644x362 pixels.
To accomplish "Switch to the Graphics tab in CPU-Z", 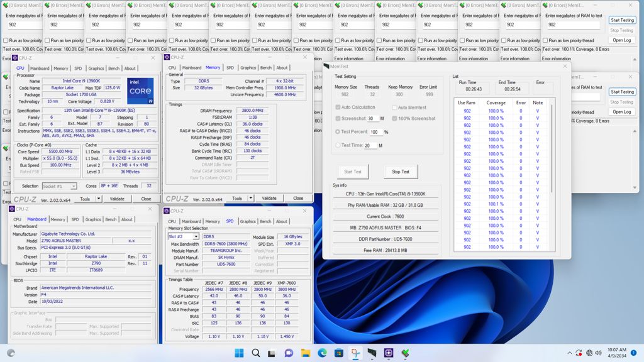I will click(x=97, y=69).
